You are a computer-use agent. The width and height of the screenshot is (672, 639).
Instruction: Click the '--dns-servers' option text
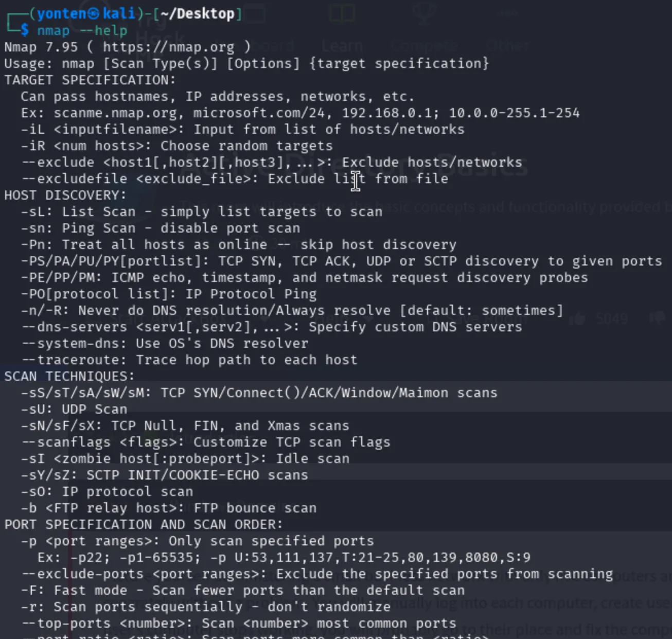click(x=74, y=327)
